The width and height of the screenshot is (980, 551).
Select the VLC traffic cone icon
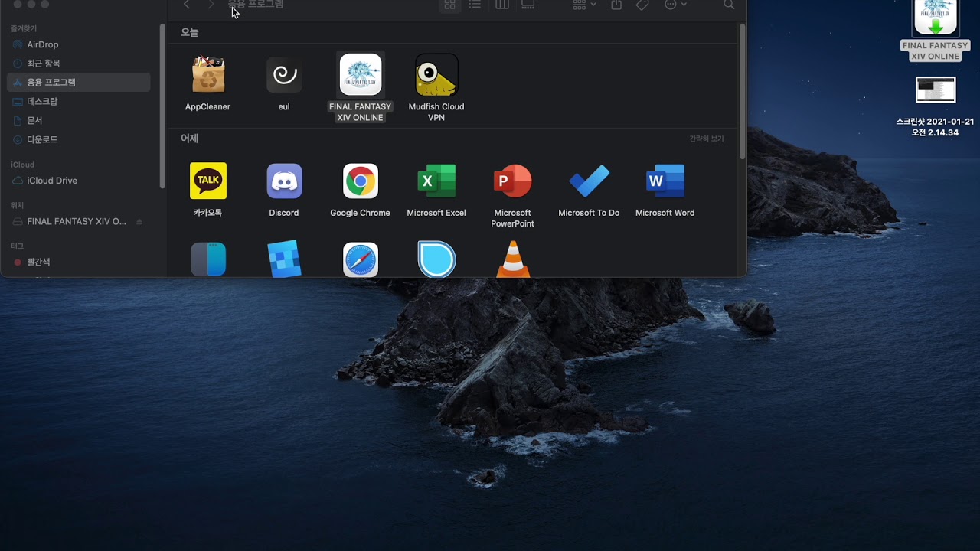[513, 259]
